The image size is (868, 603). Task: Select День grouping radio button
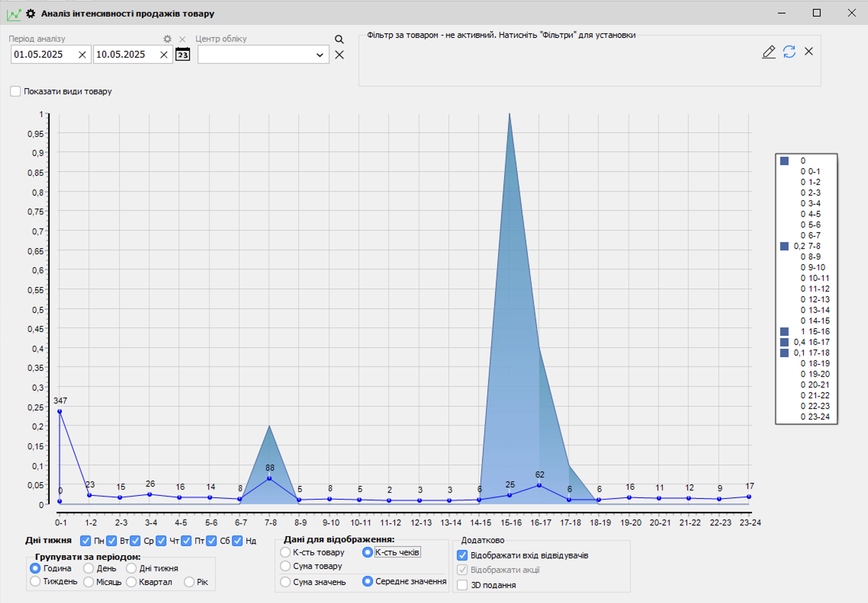click(88, 568)
